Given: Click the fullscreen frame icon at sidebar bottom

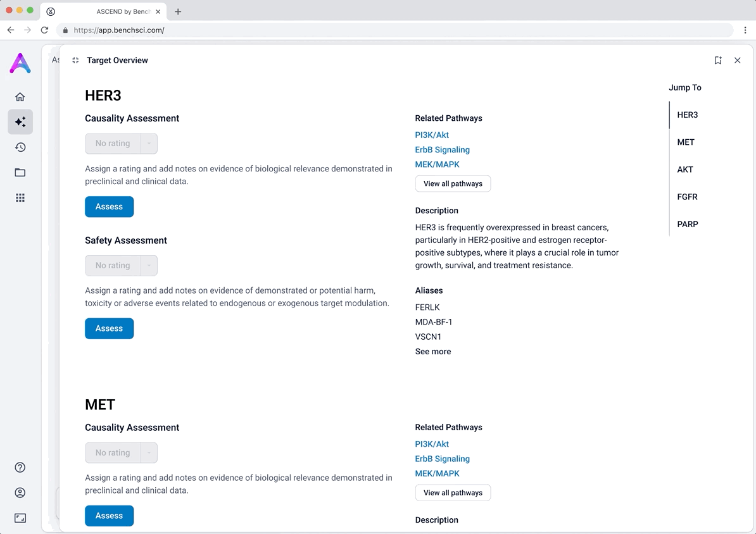Looking at the screenshot, I should [20, 518].
